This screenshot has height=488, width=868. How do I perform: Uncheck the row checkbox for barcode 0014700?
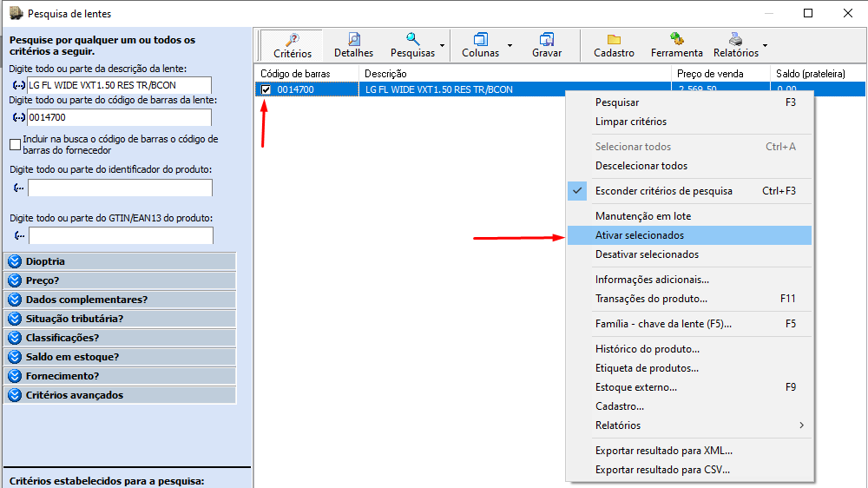coord(266,89)
